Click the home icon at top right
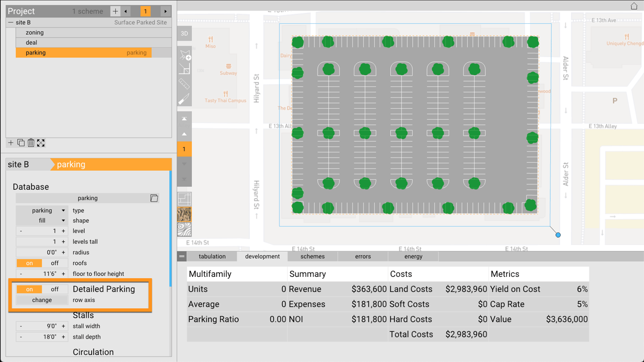 [x=634, y=6]
